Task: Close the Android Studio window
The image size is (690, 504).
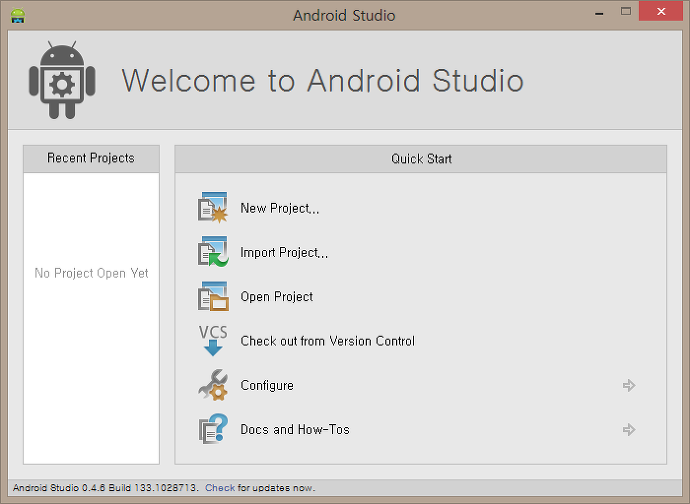Action: [x=661, y=11]
